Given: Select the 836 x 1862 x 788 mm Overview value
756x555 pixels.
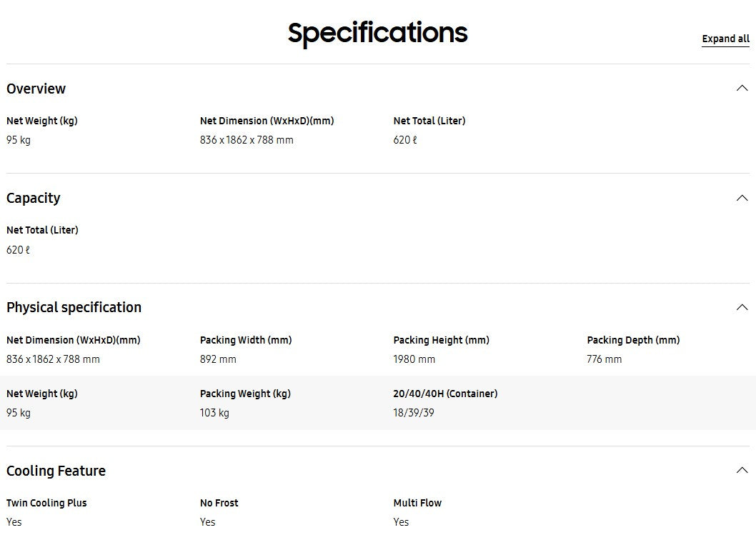Looking at the screenshot, I should [247, 140].
